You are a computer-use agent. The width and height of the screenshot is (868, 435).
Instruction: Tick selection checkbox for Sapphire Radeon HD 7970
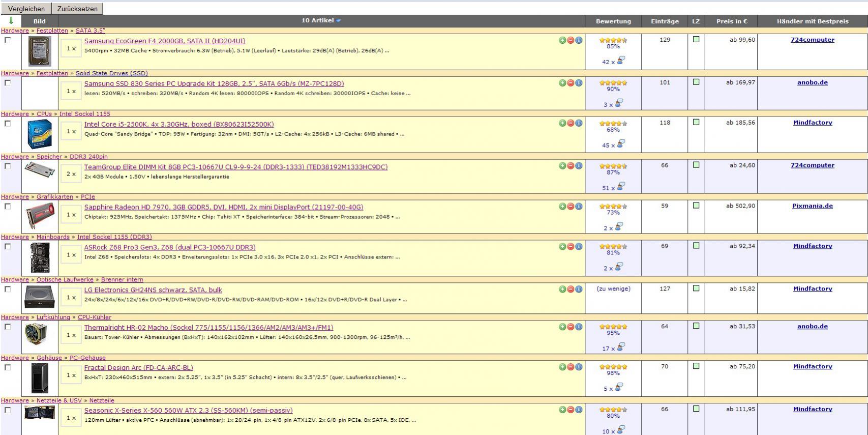click(x=7, y=207)
